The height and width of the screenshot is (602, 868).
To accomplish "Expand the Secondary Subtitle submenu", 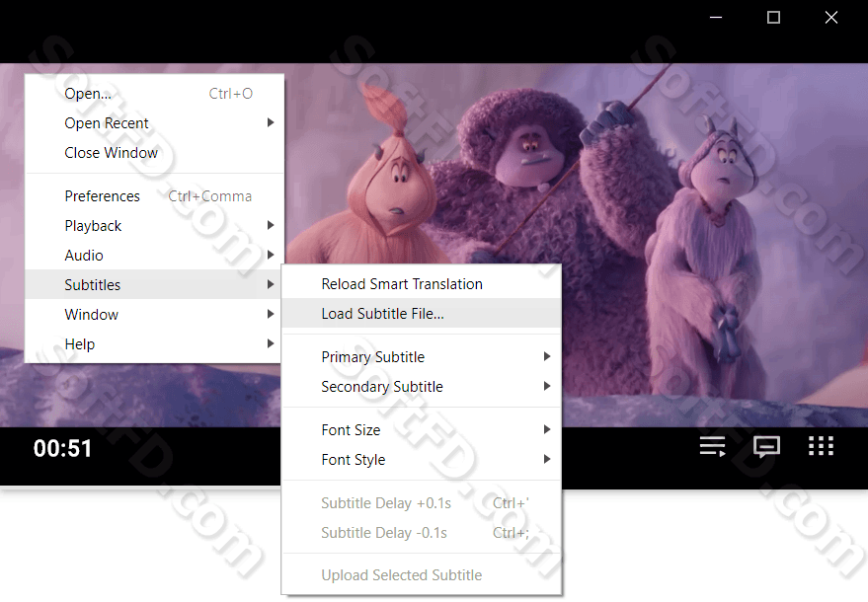I will tap(422, 386).
